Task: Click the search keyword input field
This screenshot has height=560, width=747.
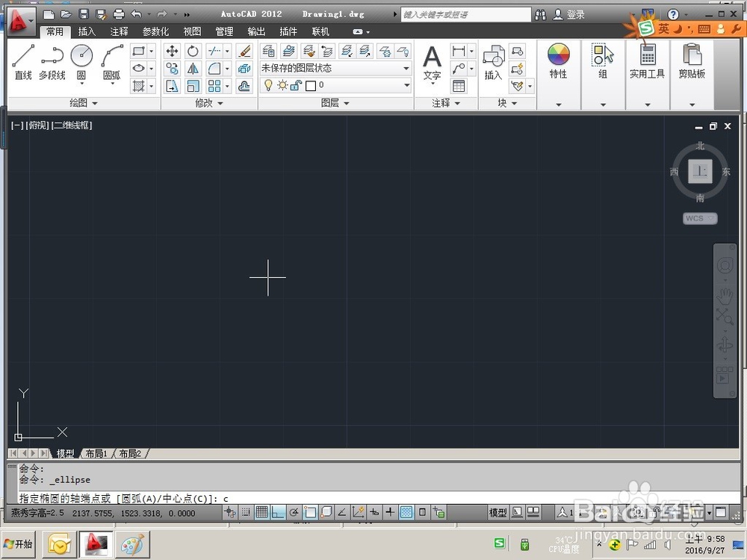Action: coord(465,15)
